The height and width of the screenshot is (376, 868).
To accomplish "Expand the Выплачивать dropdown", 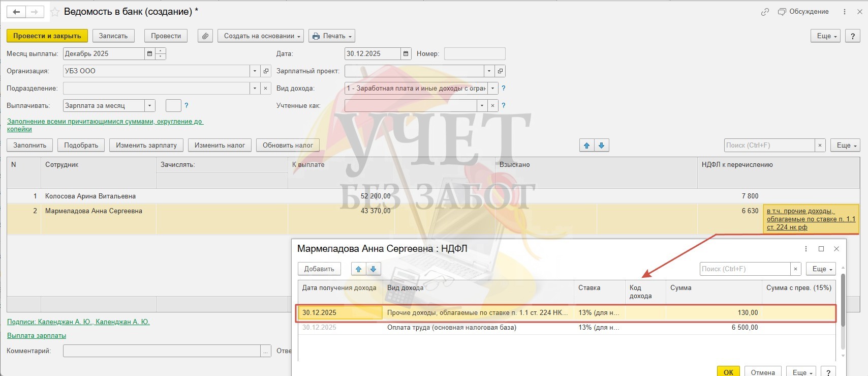I will [150, 106].
